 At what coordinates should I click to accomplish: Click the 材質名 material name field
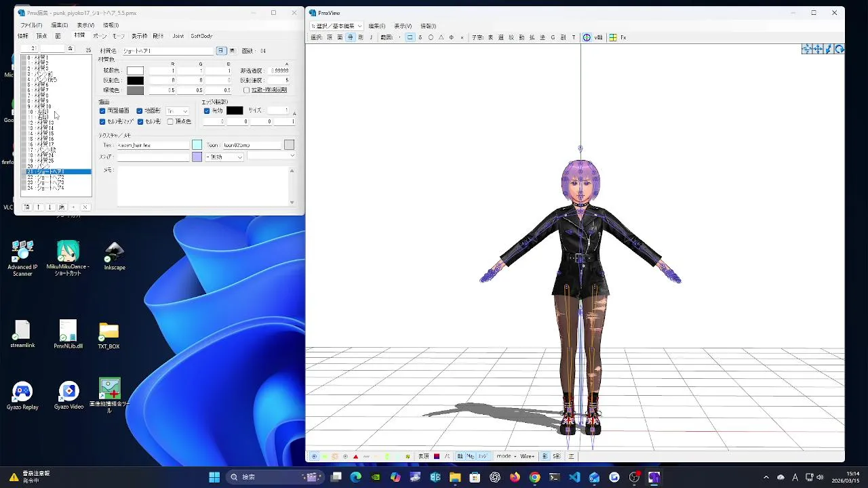(x=167, y=51)
